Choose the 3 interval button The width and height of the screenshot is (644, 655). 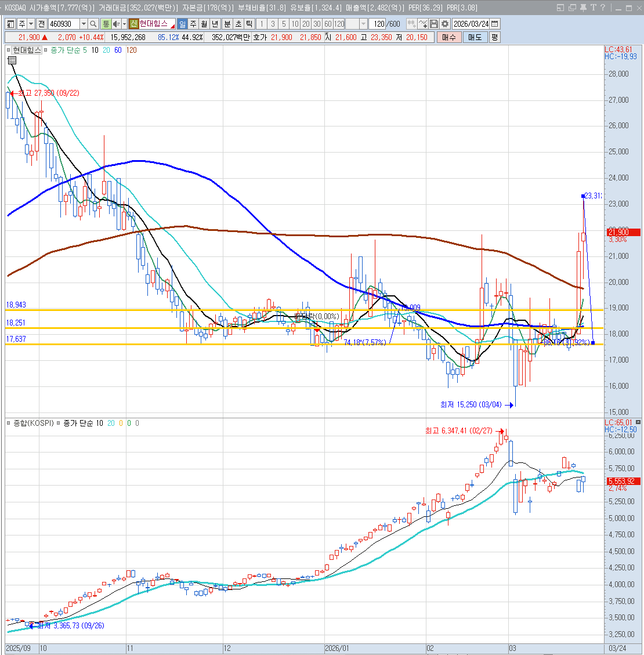(273, 24)
